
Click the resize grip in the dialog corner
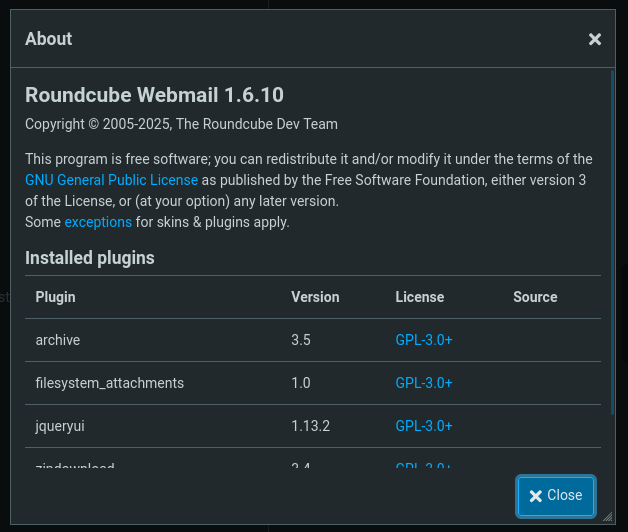[607, 515]
